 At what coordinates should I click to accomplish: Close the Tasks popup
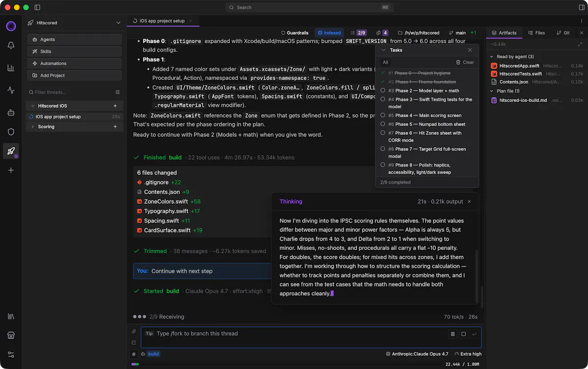pyautogui.click(x=470, y=50)
